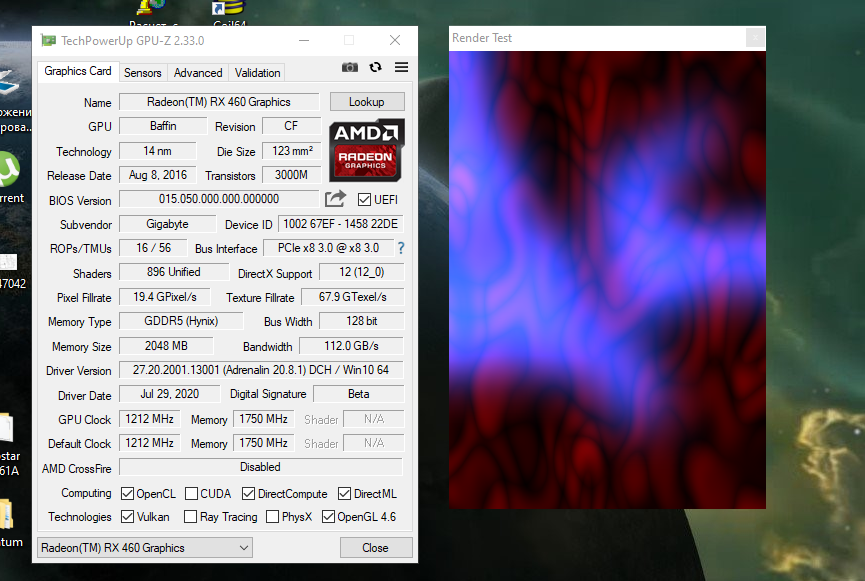Click the Memory Size 2048 MB field
The image size is (865, 581).
166,346
